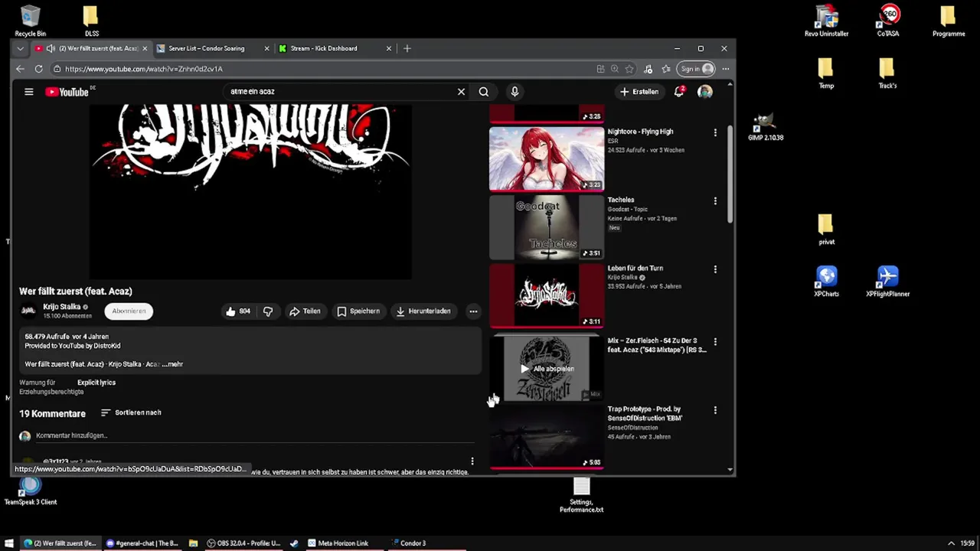Open a new browser tab

point(407,48)
